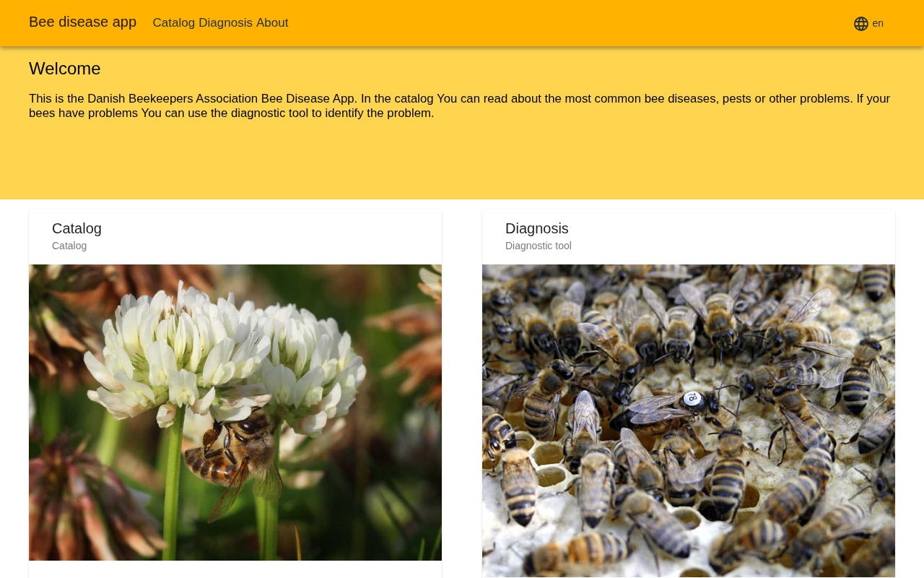Open the Catalog navigation menu item
This screenshot has height=578, width=924.
(x=174, y=23)
